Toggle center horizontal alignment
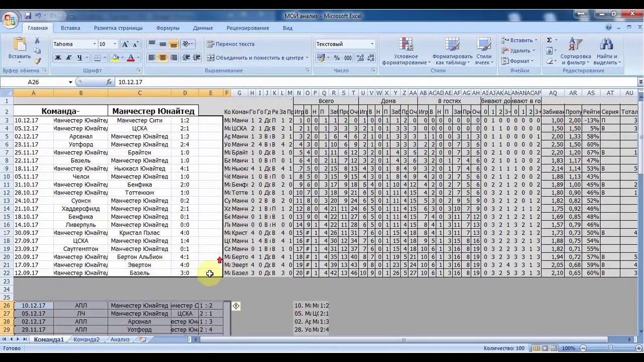Screen dimensions: 644x362 tap(163, 58)
